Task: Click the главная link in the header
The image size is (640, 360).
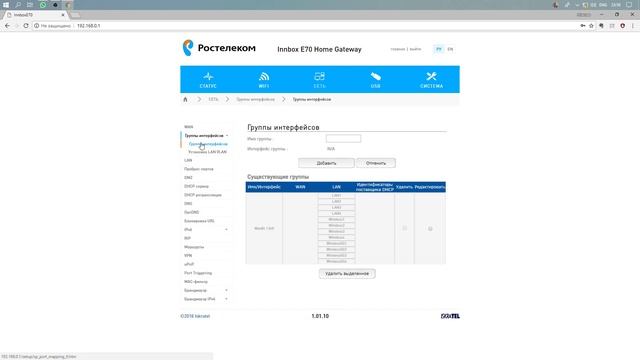Action: pos(398,49)
